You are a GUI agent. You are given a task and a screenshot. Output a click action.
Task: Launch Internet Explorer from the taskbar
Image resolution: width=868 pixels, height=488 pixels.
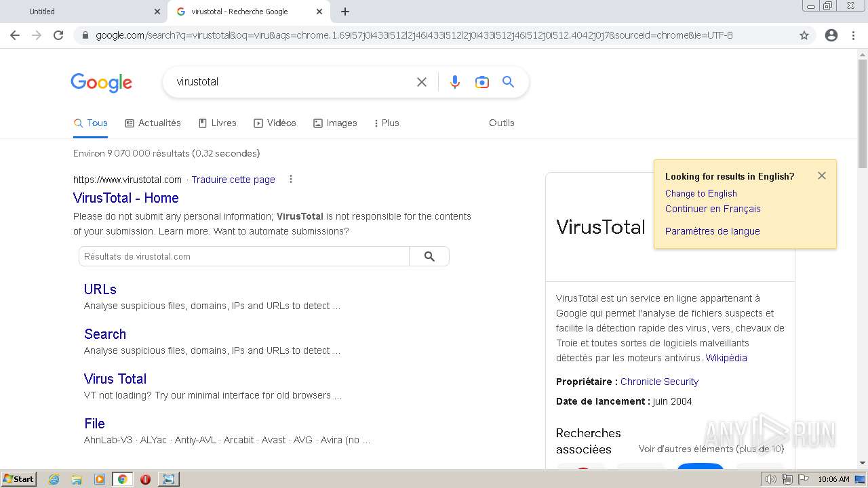point(54,479)
